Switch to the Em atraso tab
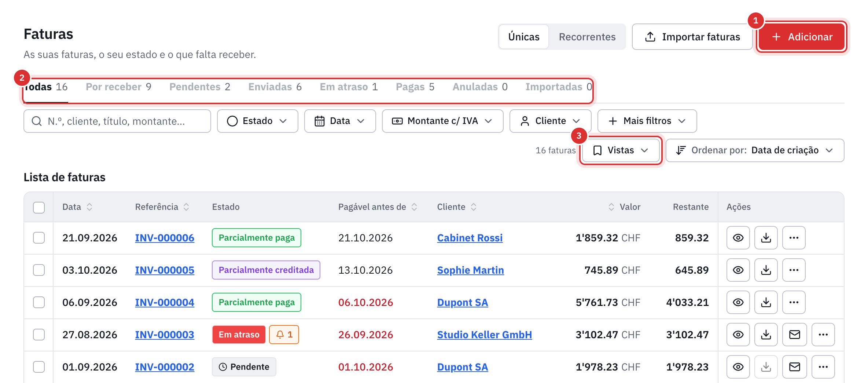Screen dimensions: 868x383 (x=349, y=87)
